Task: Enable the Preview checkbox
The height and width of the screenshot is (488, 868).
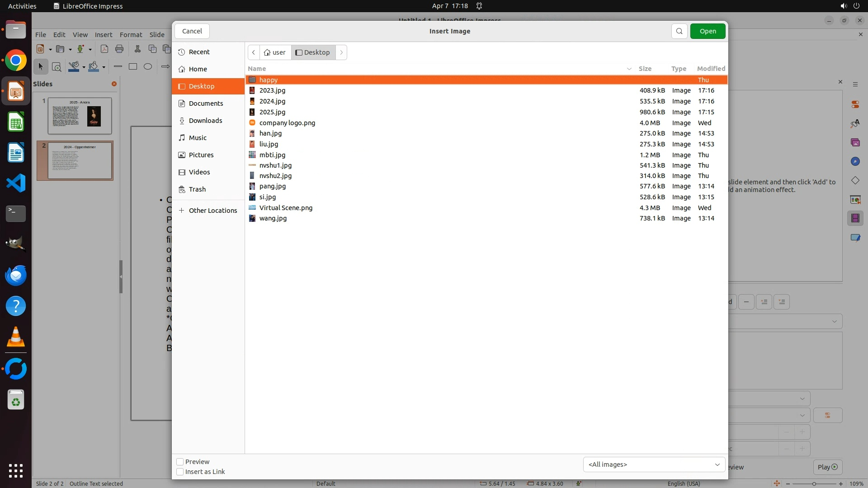Action: click(x=180, y=462)
